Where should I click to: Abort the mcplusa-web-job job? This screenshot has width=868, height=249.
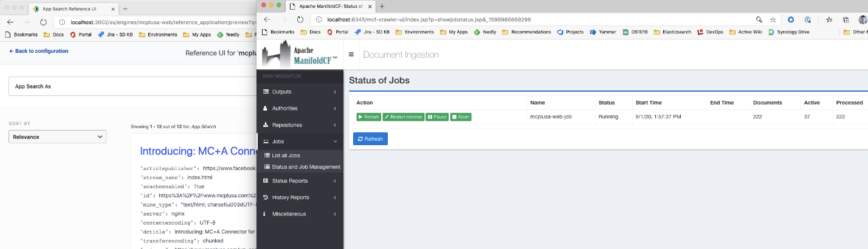461,117
